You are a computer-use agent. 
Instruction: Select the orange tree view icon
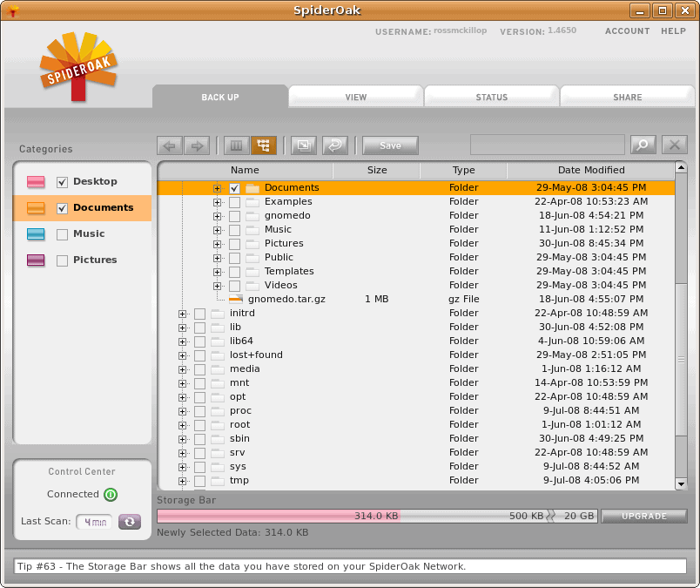click(x=264, y=145)
